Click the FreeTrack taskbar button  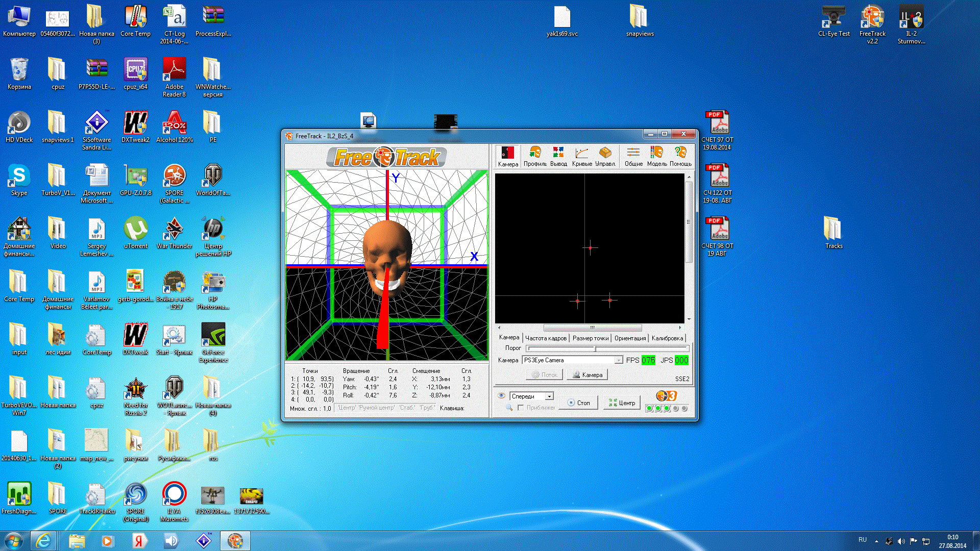pos(235,541)
